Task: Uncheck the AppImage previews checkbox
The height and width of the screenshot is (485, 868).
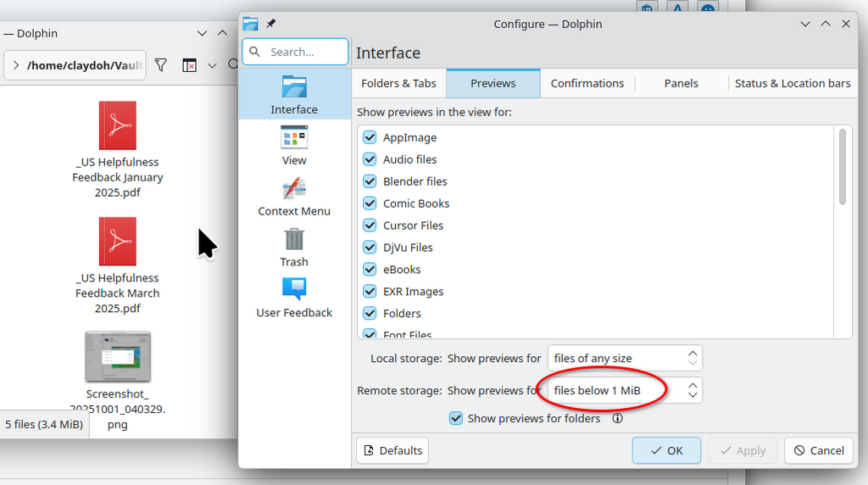Action: point(370,137)
